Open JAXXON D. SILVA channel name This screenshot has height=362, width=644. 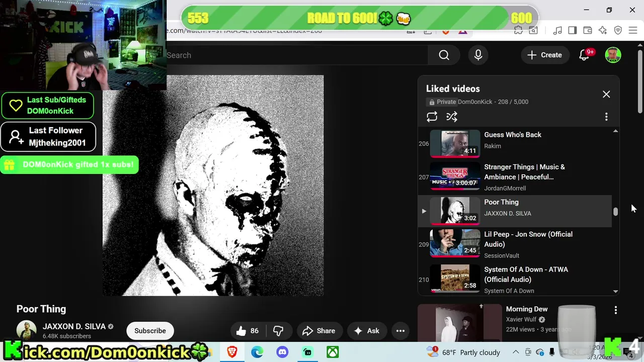(x=74, y=326)
